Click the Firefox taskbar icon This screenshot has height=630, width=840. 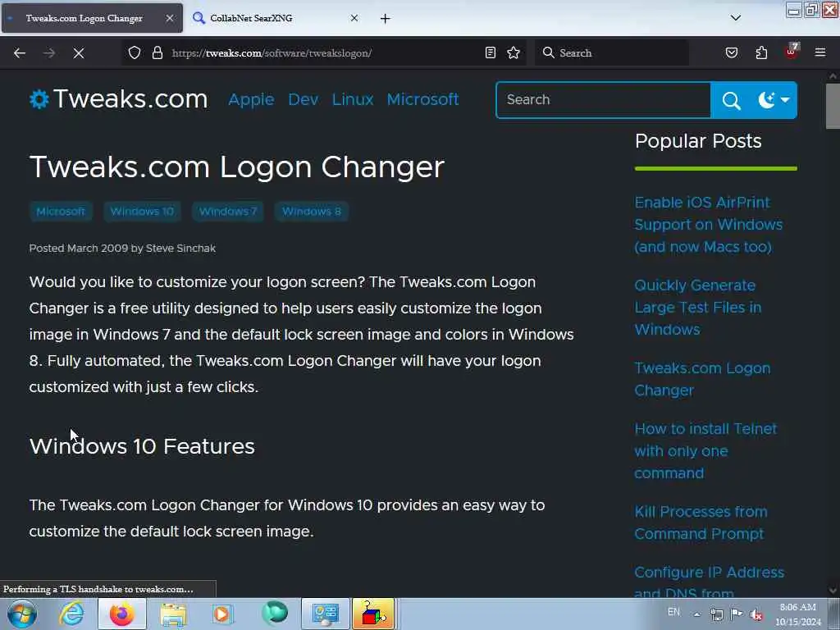(122, 614)
